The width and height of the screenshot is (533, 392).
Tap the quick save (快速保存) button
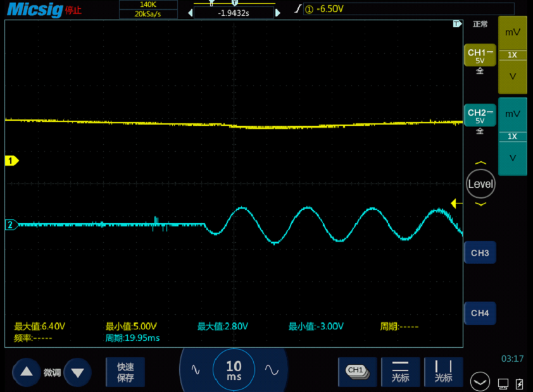point(125,372)
